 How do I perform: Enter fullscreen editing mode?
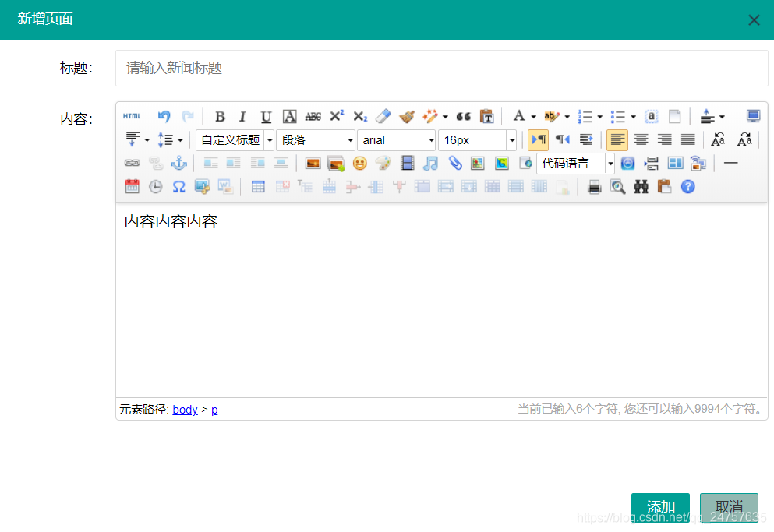(752, 115)
